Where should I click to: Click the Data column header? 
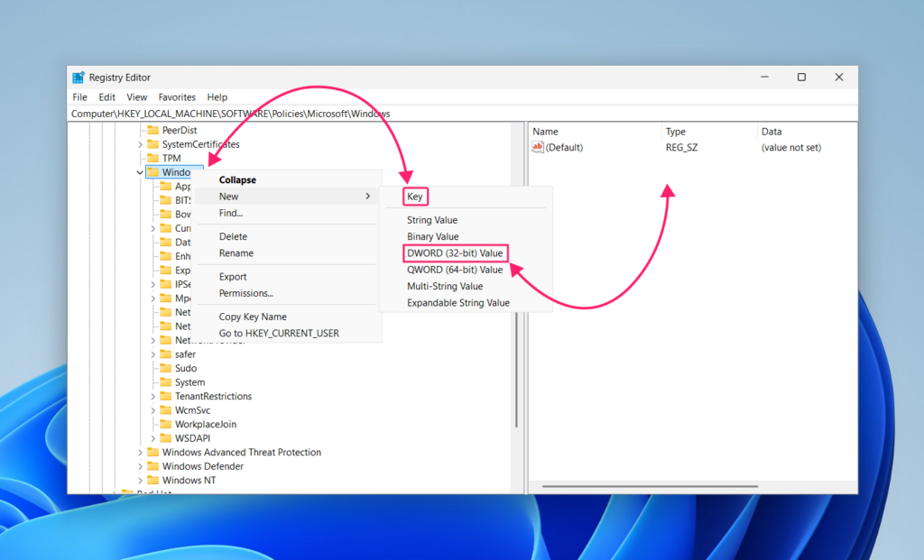(806, 132)
